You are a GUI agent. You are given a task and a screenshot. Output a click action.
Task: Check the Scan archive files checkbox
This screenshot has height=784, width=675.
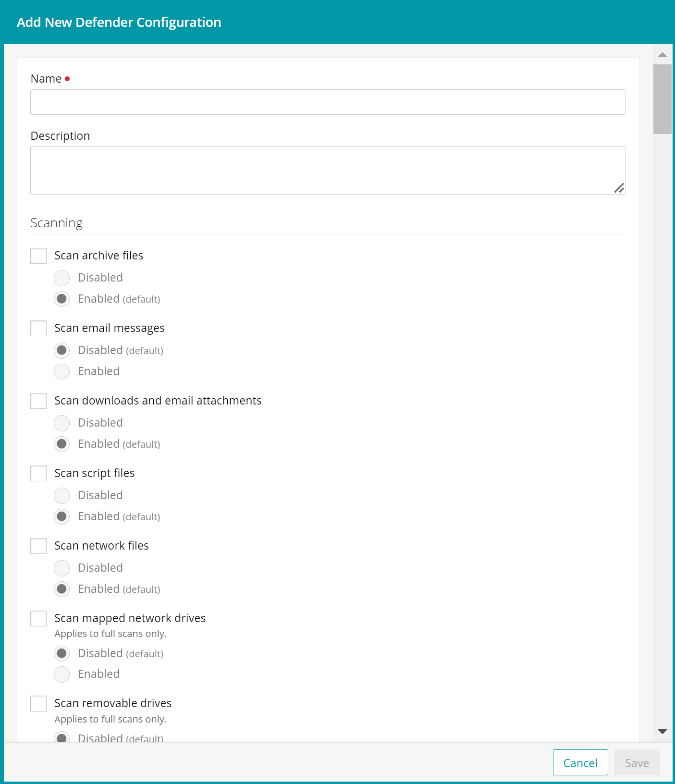tap(38, 256)
